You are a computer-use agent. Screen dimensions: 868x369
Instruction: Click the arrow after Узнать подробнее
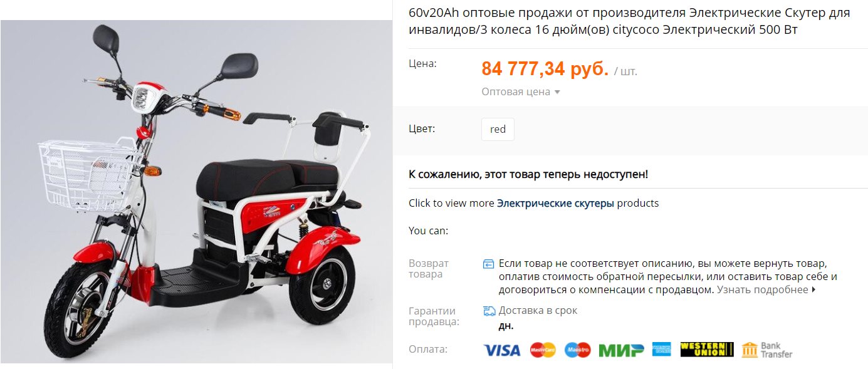tap(813, 289)
